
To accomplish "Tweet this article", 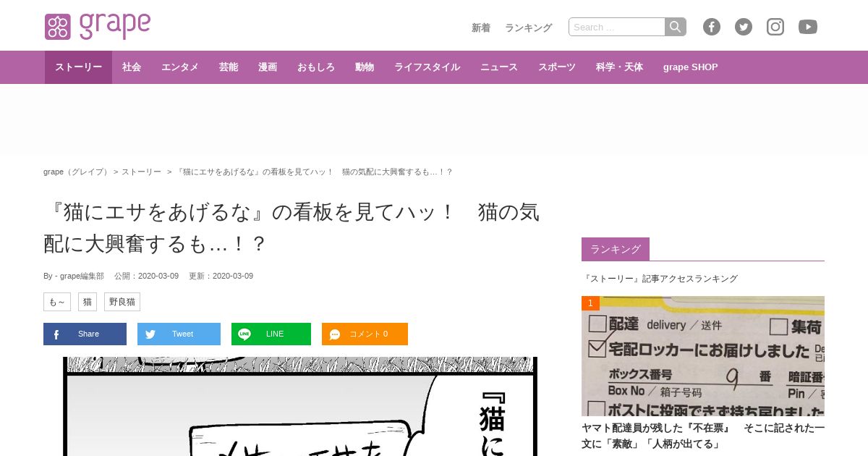I will tap(179, 334).
